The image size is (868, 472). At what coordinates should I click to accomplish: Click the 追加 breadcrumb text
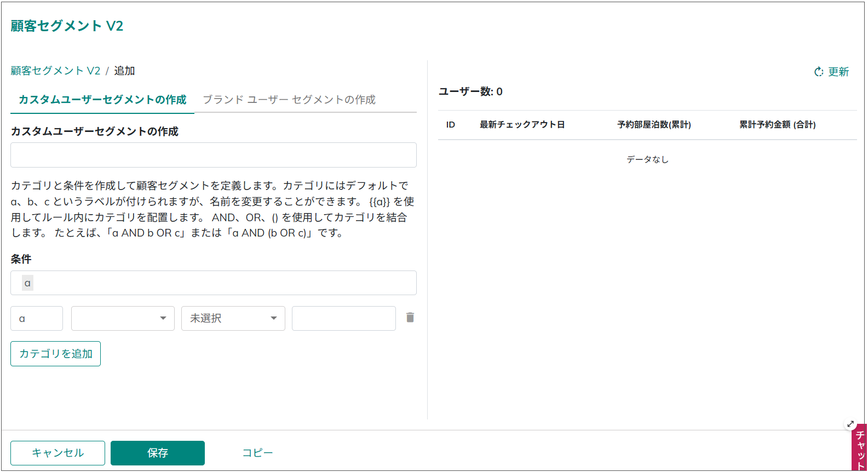pos(124,71)
